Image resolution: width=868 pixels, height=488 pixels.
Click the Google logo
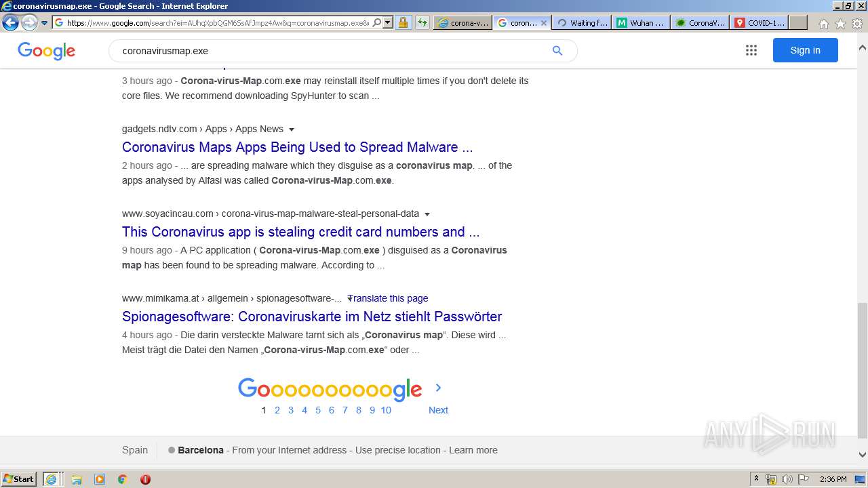tap(46, 51)
